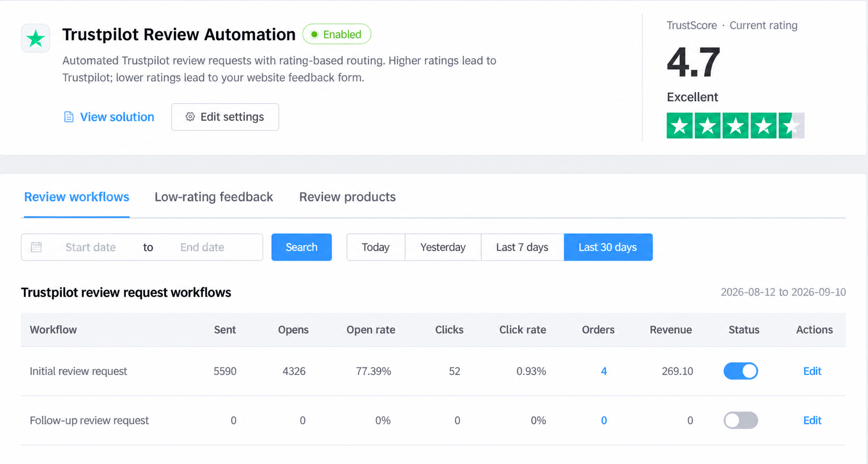Select the Last 30 days filter

pyautogui.click(x=608, y=247)
